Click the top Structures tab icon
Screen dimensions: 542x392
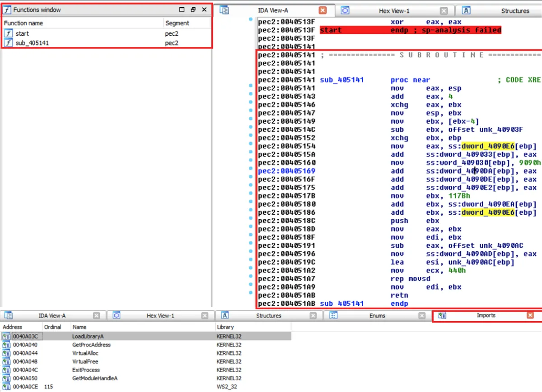467,10
